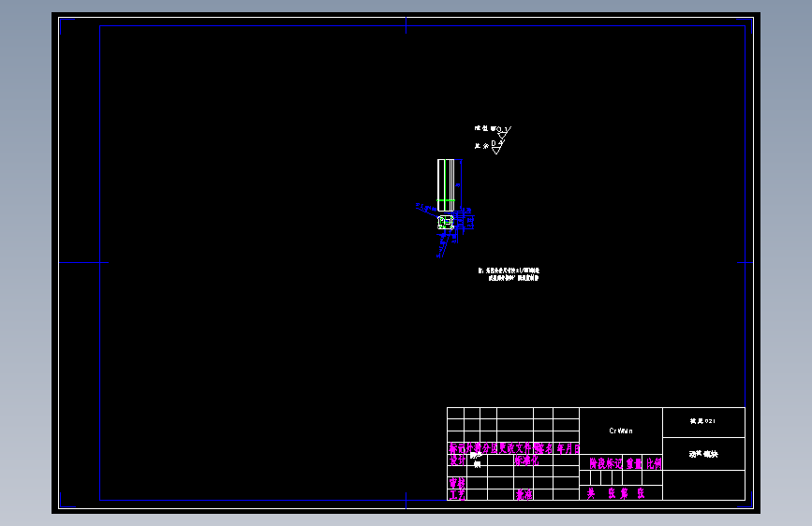This screenshot has height=526, width=812.
Task: Click the part name text below the drawing number
Action: click(703, 454)
